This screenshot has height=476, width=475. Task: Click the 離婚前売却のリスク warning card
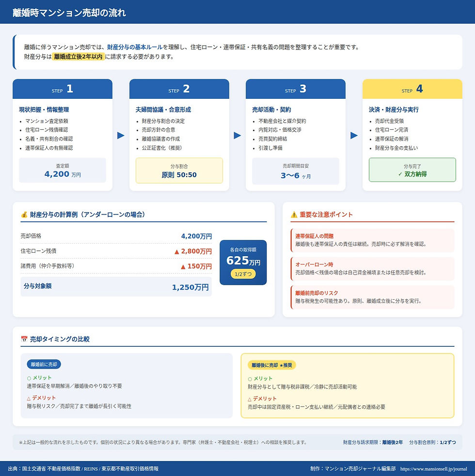pos(372,297)
